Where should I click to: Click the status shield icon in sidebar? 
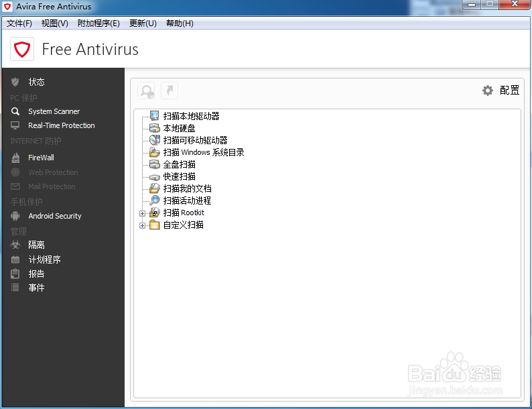(x=15, y=82)
